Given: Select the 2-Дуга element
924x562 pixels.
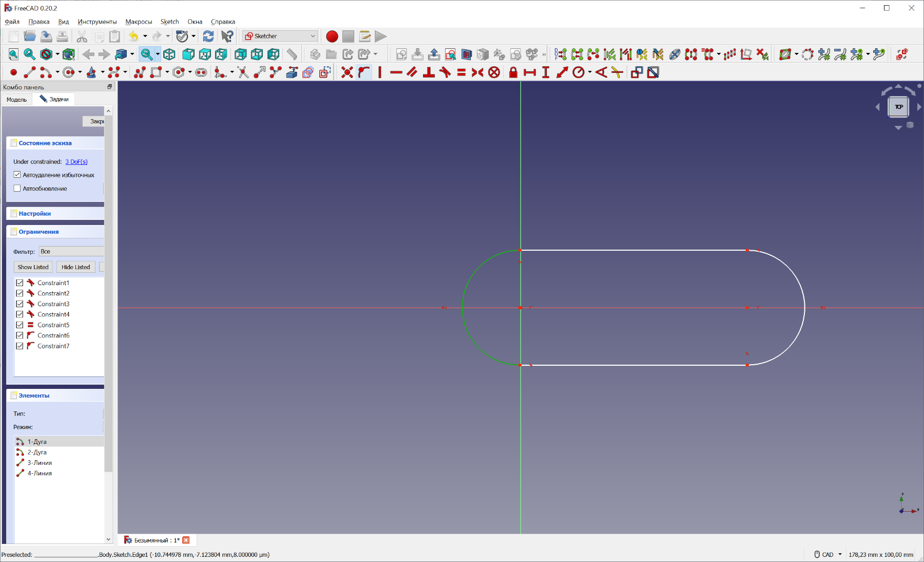Looking at the screenshot, I should [59, 452].
